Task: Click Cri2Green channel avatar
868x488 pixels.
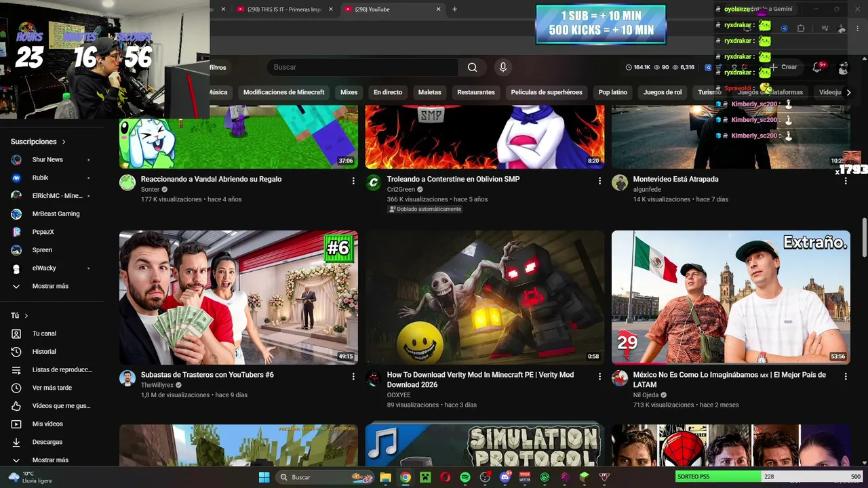Action: click(x=374, y=182)
